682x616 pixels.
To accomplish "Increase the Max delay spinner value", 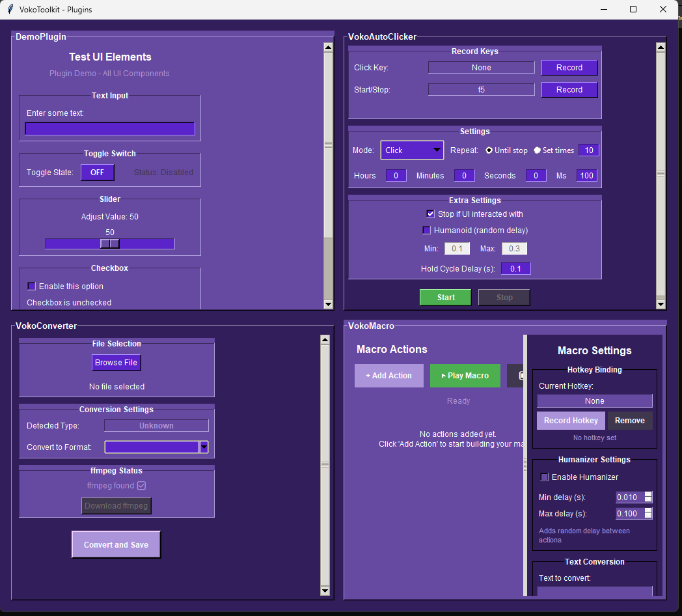I will pos(648,511).
